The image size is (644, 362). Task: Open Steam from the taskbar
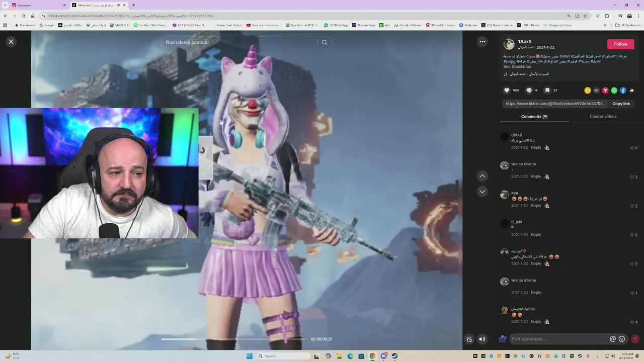394,356
